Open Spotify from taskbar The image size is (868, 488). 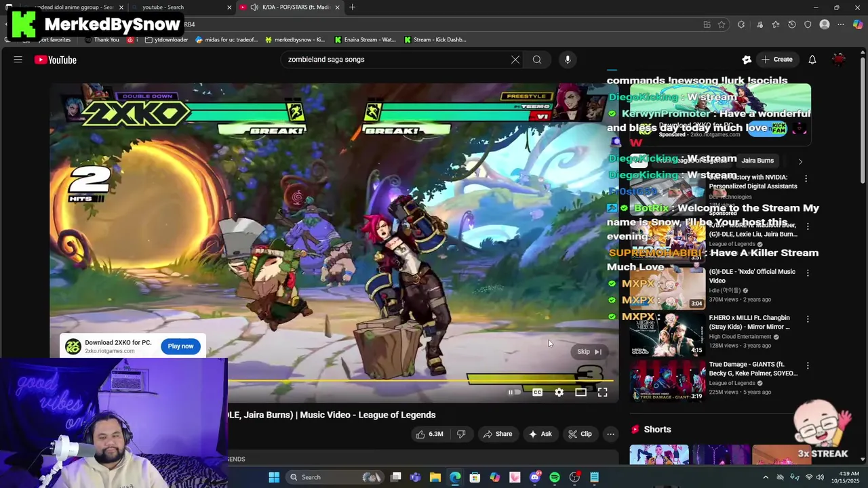tap(555, 477)
